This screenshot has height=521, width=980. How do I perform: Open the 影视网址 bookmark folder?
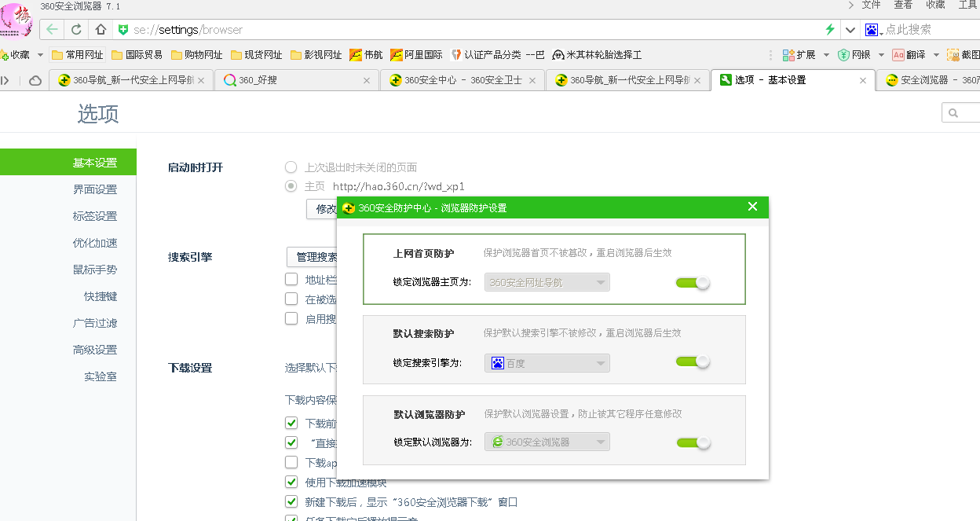tap(316, 55)
